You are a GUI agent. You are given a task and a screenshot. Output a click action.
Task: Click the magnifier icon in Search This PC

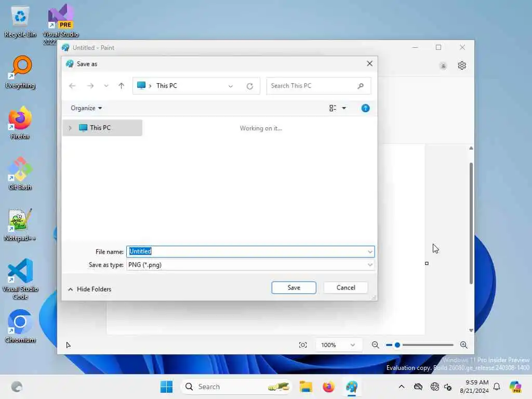coord(361,86)
